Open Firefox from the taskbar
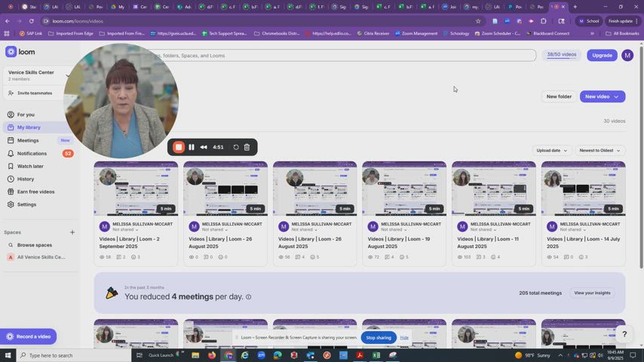This screenshot has width=644, height=362. (x=212, y=355)
